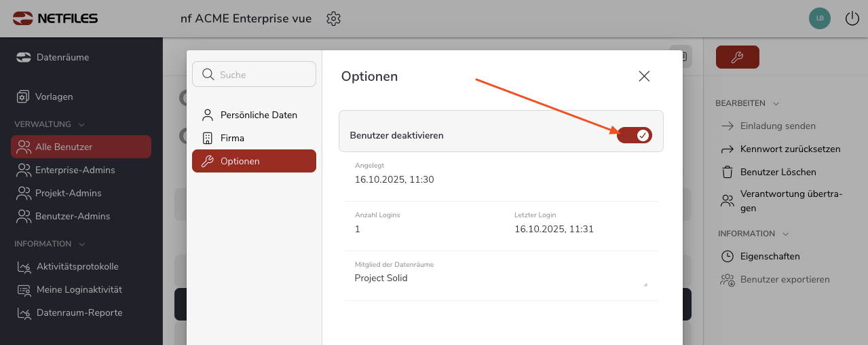Select Enterprise-Admins in the sidebar
The image size is (868, 345).
tap(75, 170)
